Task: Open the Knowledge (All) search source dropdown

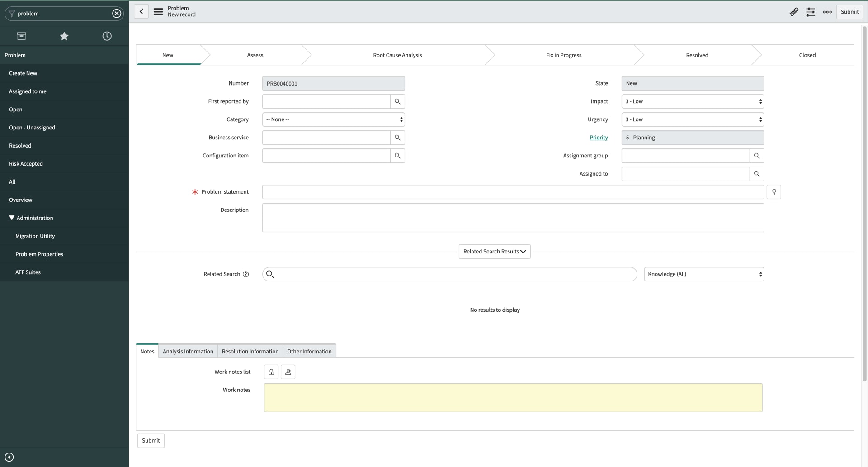Action: [x=704, y=274]
